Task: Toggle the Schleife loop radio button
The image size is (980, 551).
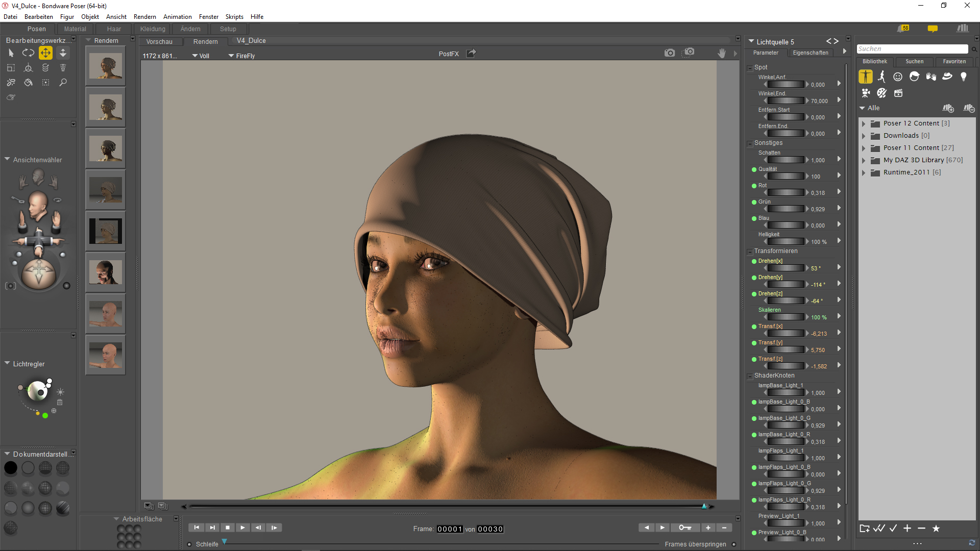Action: point(189,544)
